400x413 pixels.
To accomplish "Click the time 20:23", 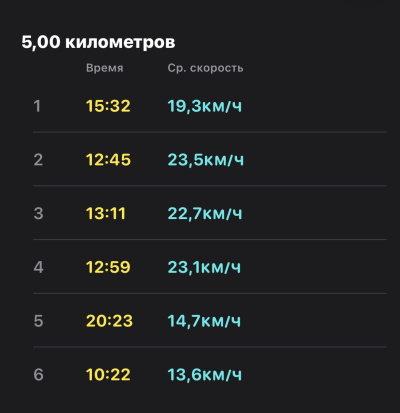I will click(x=109, y=321).
